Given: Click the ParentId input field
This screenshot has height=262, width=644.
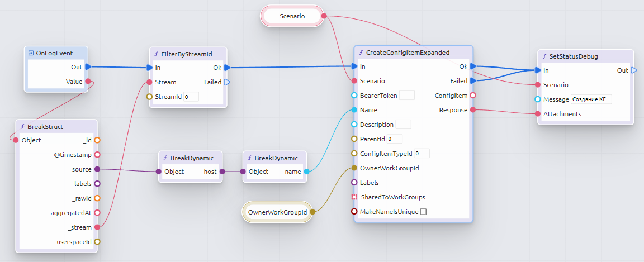Looking at the screenshot, I should [394, 139].
